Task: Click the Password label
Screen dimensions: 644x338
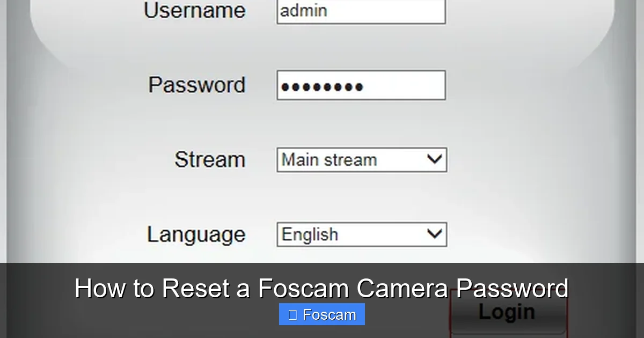Action: coord(197,84)
